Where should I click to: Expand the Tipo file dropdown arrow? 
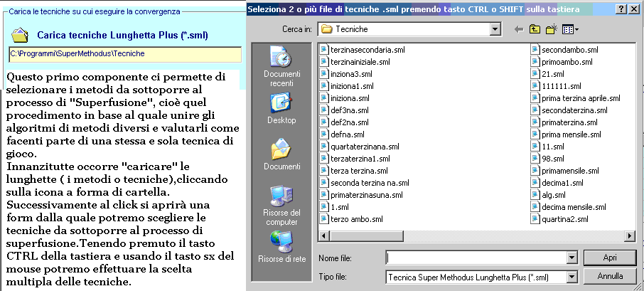coord(571,277)
